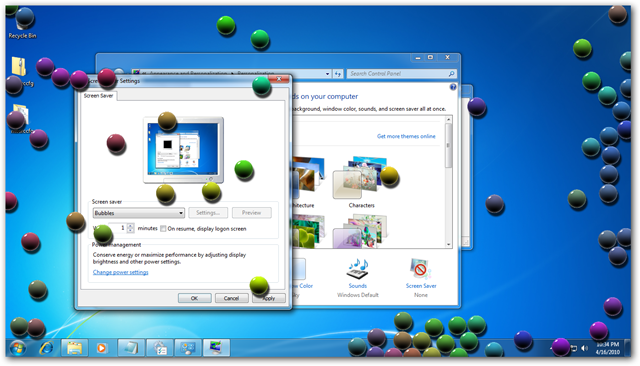Open the Bubbles screen saver dropdown
The image size is (640, 366).
(x=139, y=213)
